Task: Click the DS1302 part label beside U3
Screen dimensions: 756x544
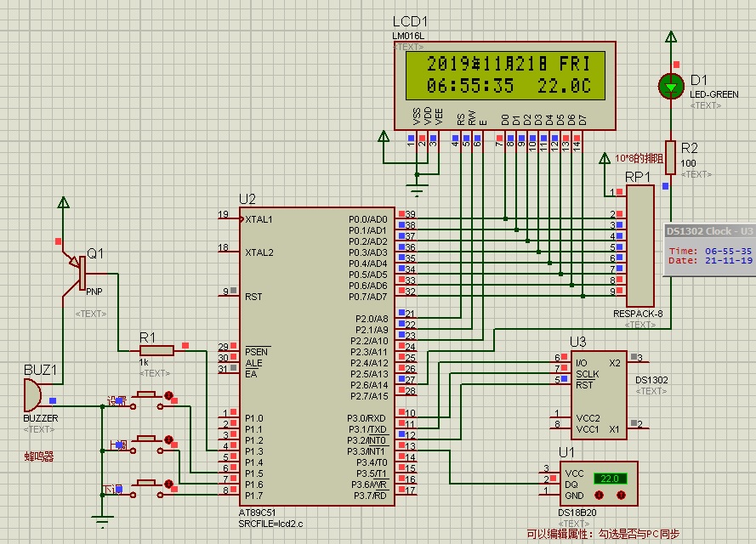Action: (651, 380)
